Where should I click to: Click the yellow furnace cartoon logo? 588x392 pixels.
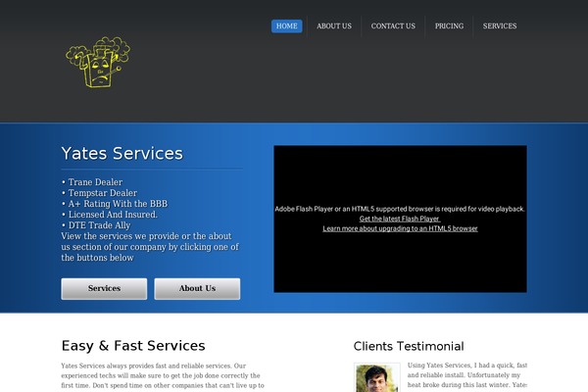(98, 63)
